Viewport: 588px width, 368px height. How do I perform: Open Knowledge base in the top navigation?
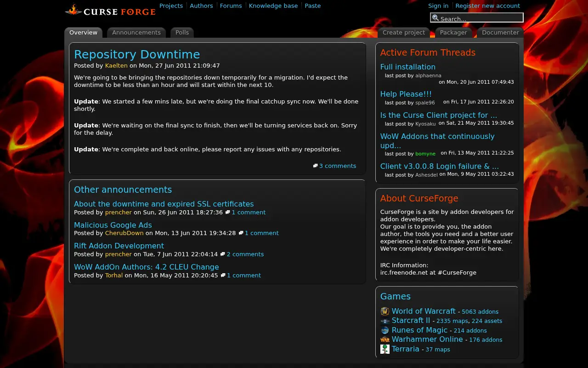click(x=273, y=6)
